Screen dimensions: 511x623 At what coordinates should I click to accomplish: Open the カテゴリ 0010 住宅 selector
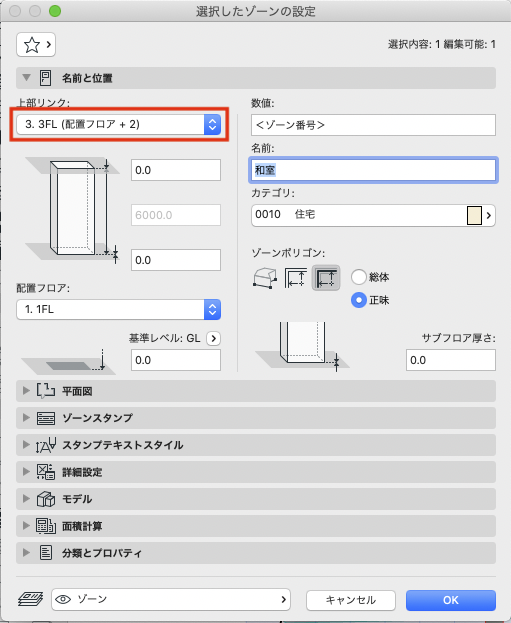click(373, 215)
